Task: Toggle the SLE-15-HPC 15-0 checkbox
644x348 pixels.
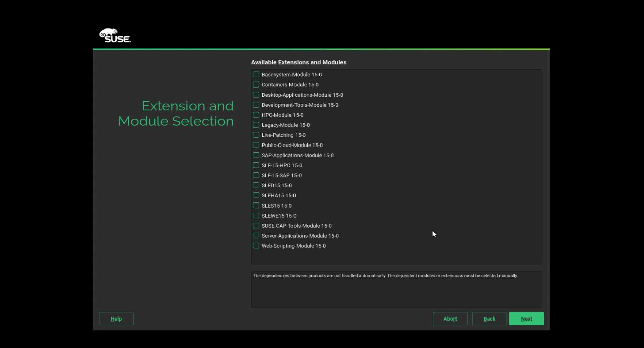Action: click(x=256, y=165)
